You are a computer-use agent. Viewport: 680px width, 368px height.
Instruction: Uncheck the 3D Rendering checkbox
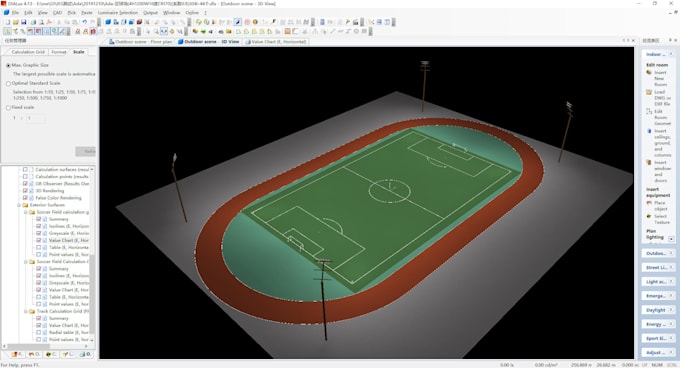coord(25,191)
